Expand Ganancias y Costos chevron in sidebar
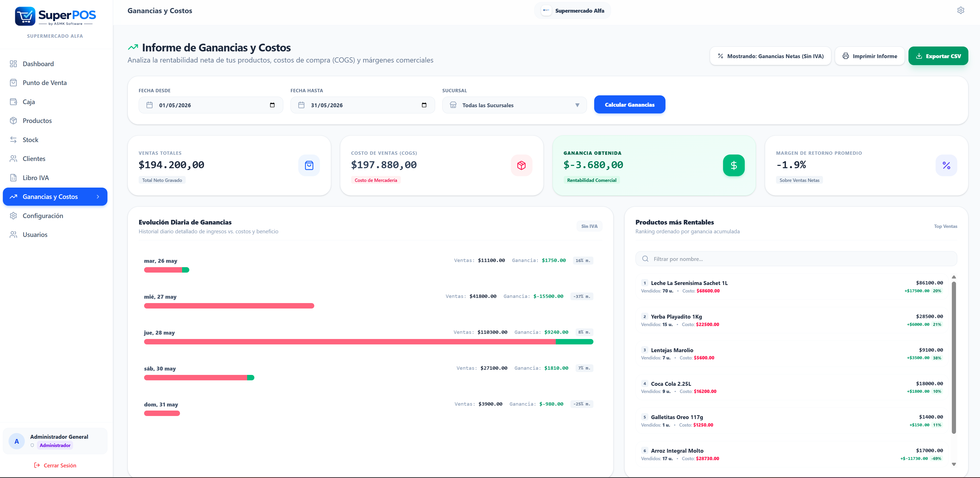The image size is (980, 478). pyautogui.click(x=98, y=197)
